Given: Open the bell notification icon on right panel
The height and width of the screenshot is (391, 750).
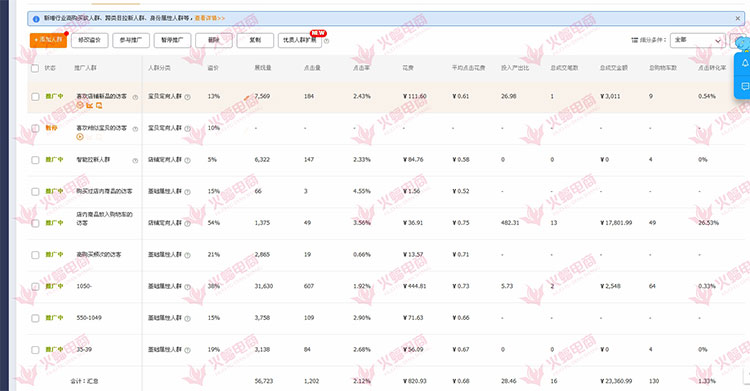Looking at the screenshot, I should (745, 63).
